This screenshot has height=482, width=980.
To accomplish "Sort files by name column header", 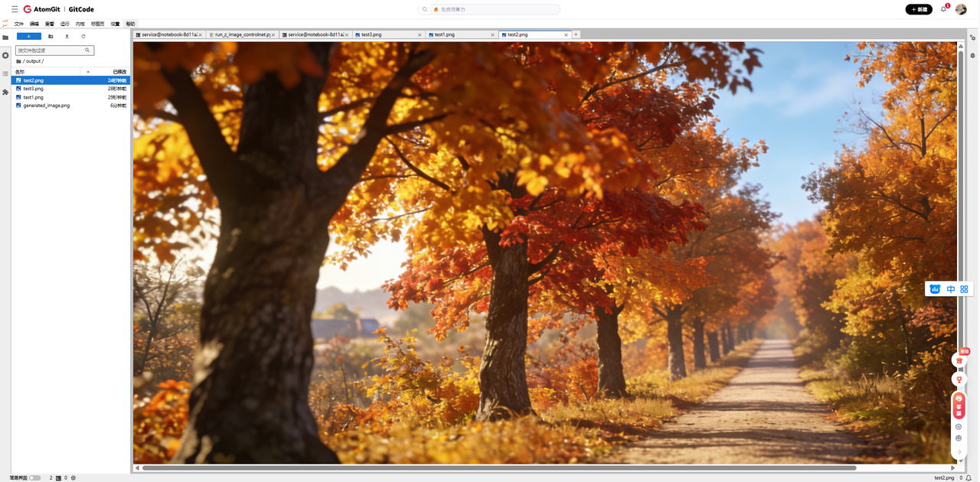I will tap(46, 71).
